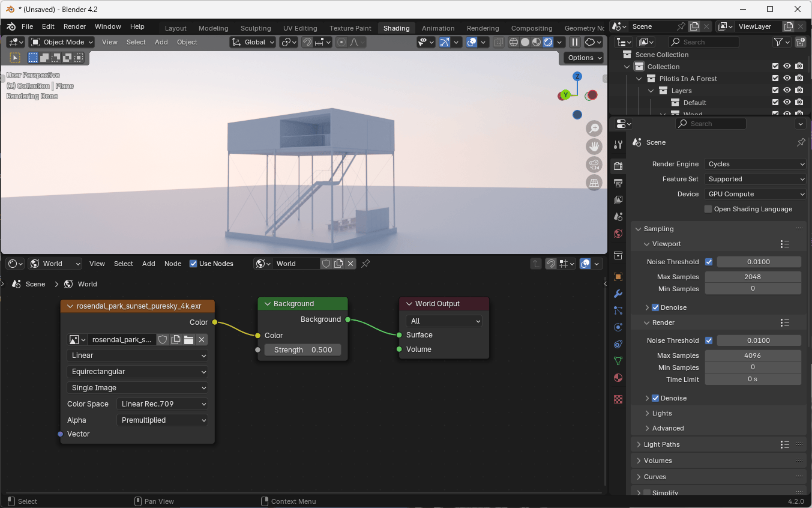This screenshot has width=812, height=508.
Task: Click the viewport zoom magnifier gizmo
Action: point(594,129)
